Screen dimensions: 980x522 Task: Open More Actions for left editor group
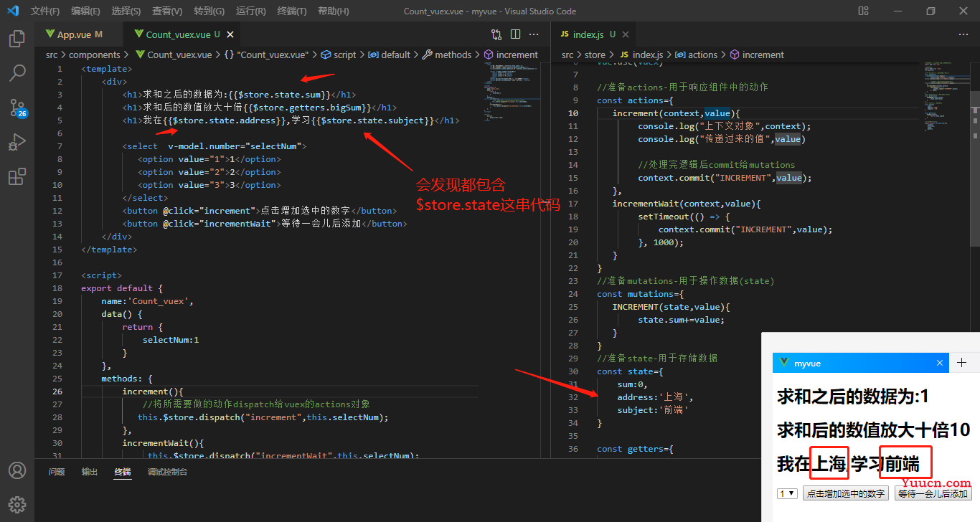pos(534,34)
